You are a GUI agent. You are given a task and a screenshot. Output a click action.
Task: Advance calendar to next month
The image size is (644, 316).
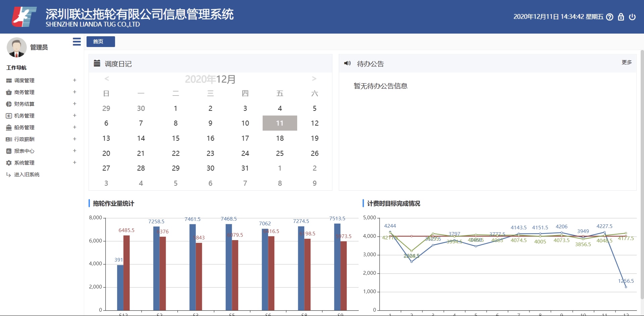click(314, 79)
